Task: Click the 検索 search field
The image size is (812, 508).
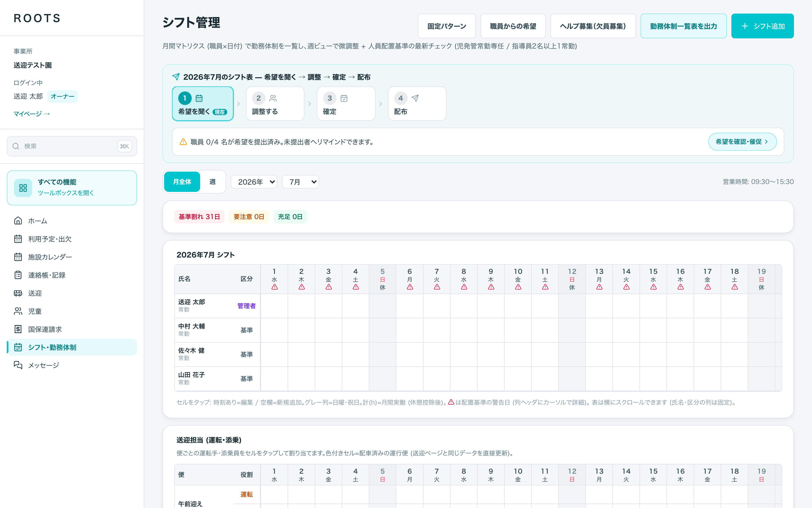Action: (72, 146)
